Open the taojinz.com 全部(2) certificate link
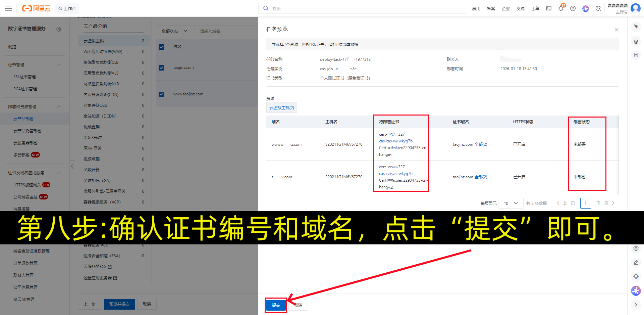The width and height of the screenshot is (644, 315). point(481,144)
